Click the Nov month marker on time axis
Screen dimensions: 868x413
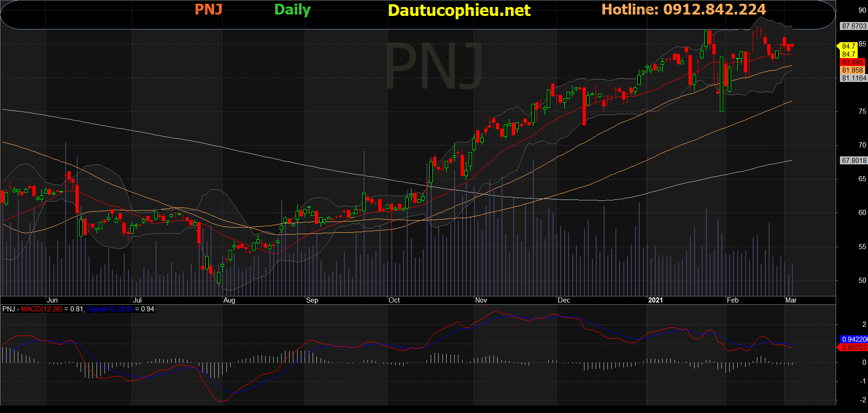[481, 300]
